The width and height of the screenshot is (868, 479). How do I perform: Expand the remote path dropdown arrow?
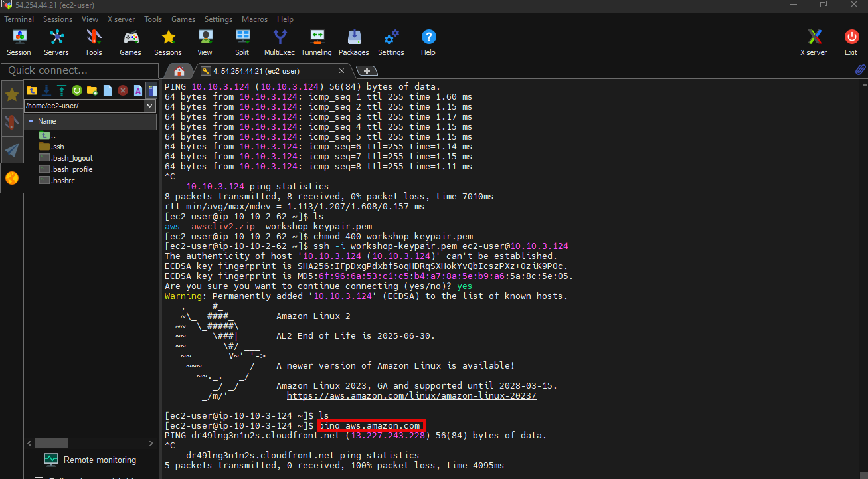149,106
